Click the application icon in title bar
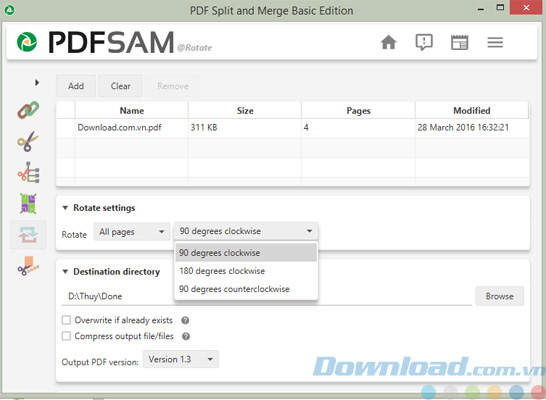Image resolution: width=546 pixels, height=400 pixels. [9, 9]
